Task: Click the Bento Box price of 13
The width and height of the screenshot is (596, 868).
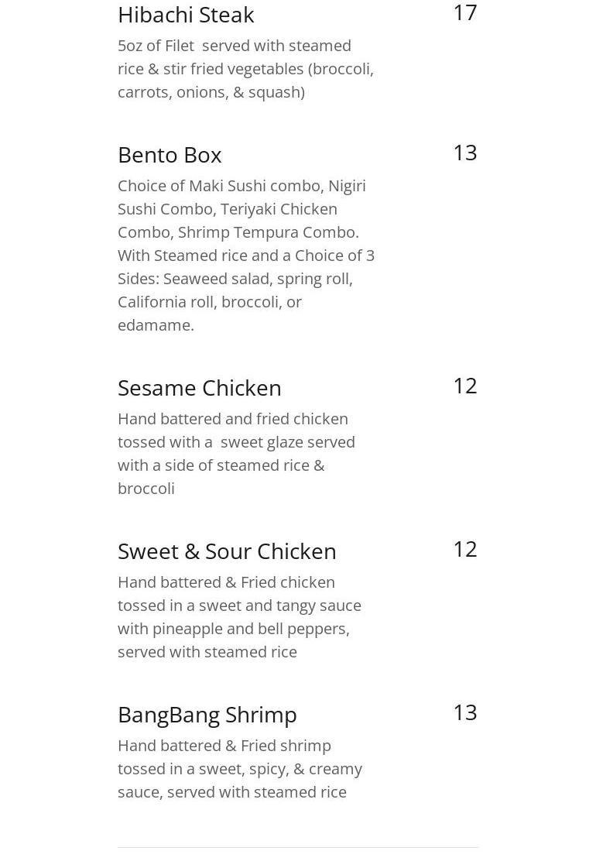Action: pyautogui.click(x=464, y=153)
